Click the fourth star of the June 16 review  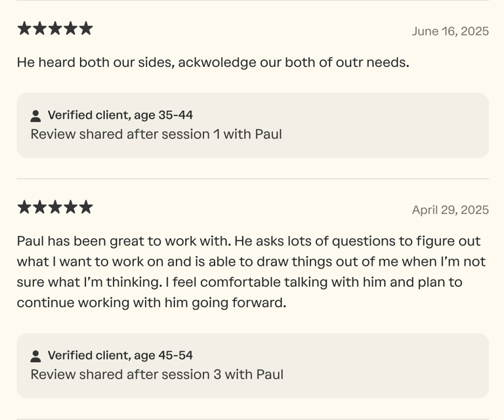coord(71,28)
